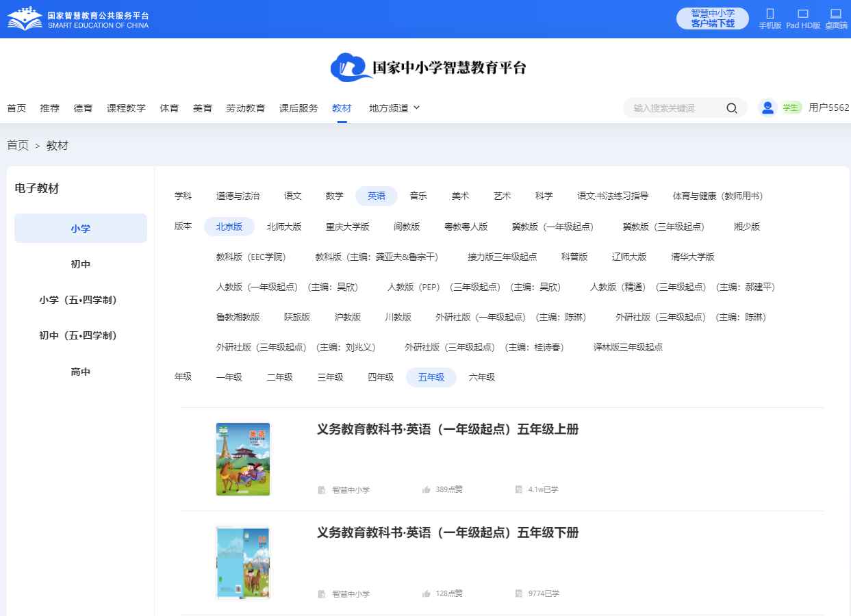
Task: Open the 五年级下册 textbook cover thumbnail
Action: pyautogui.click(x=243, y=563)
